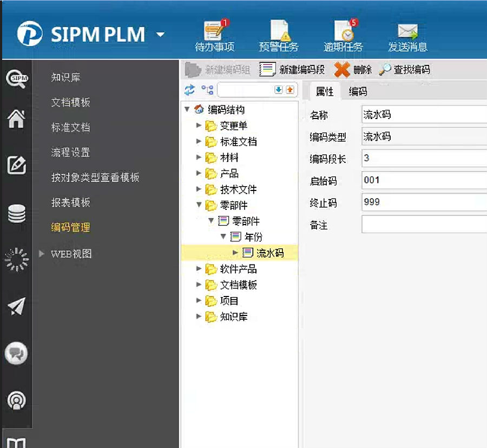The image size is (487, 448).
Task: Open the 逾期任务 overdue tasks icon
Action: [343, 32]
